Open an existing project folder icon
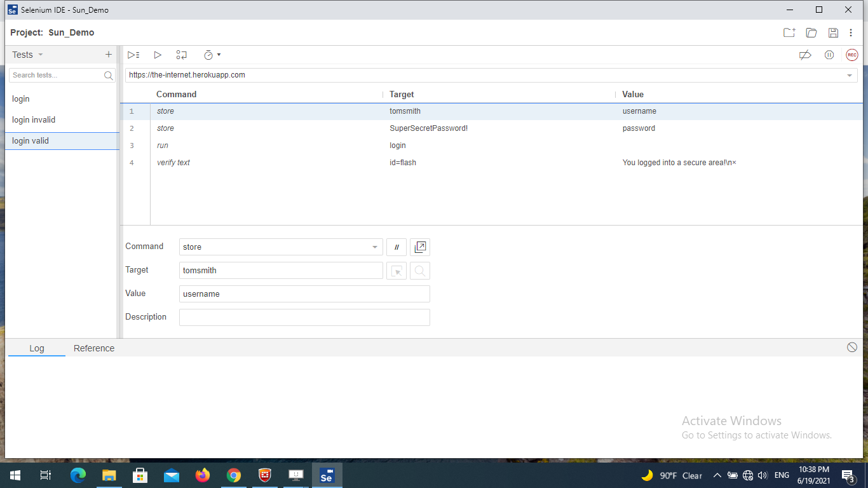 point(811,32)
